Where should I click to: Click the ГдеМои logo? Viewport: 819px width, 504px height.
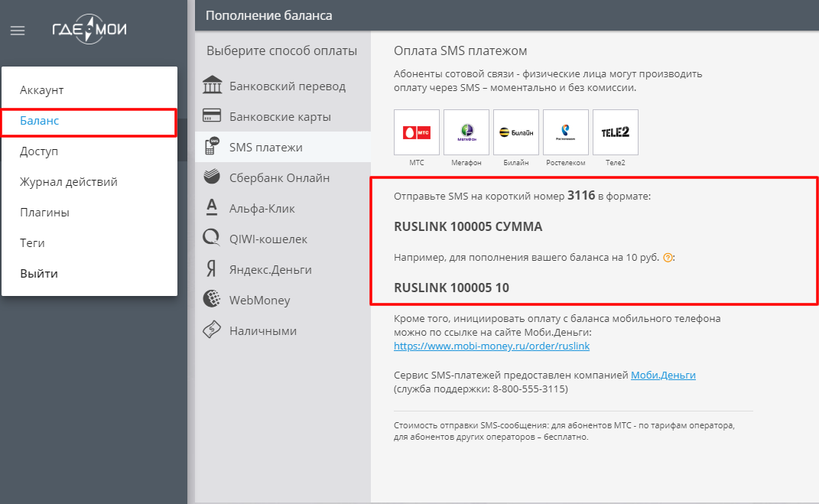click(x=89, y=29)
